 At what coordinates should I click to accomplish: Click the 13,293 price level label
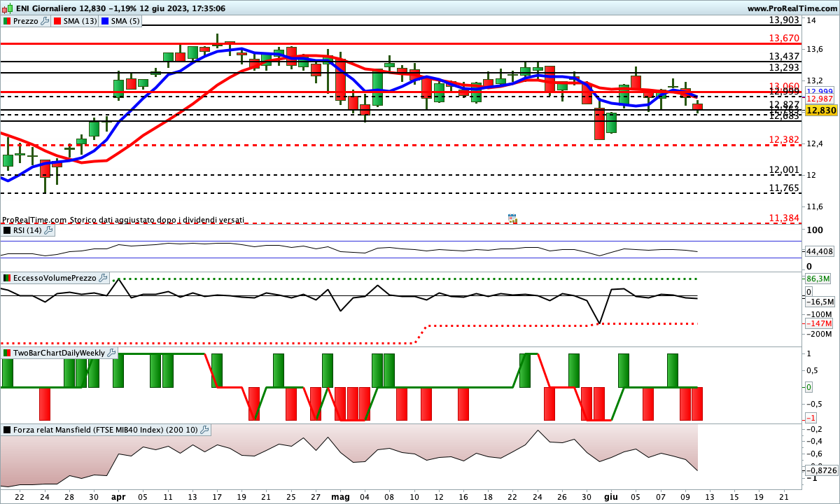point(783,67)
